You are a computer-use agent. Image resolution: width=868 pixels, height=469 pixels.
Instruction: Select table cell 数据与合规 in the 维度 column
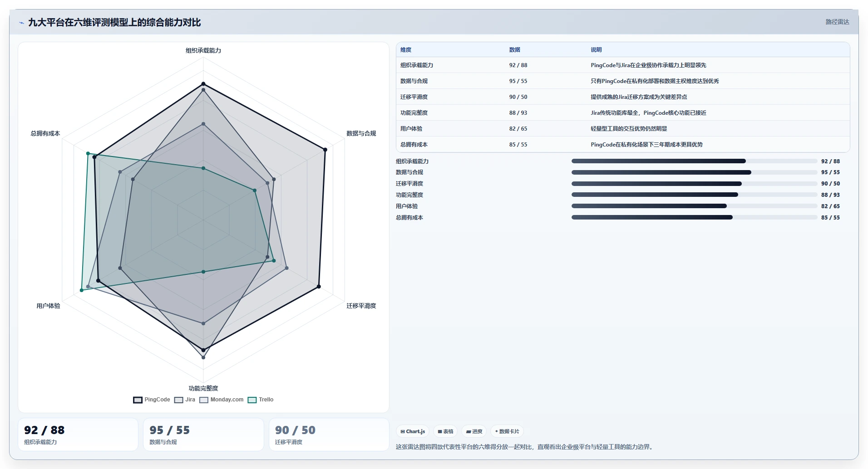[x=414, y=81]
